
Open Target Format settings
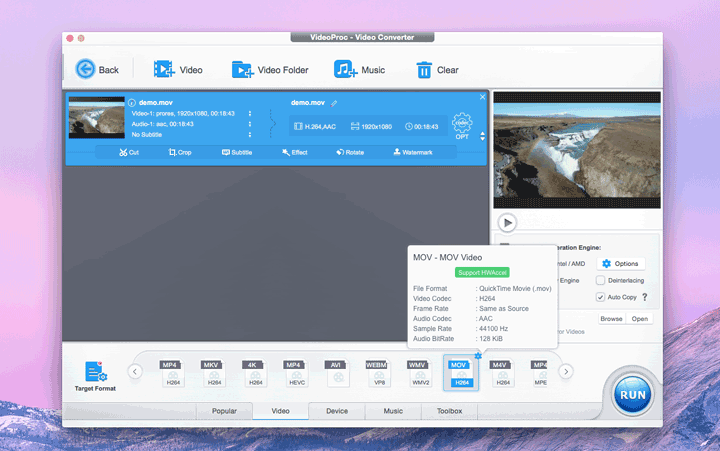[x=96, y=376]
